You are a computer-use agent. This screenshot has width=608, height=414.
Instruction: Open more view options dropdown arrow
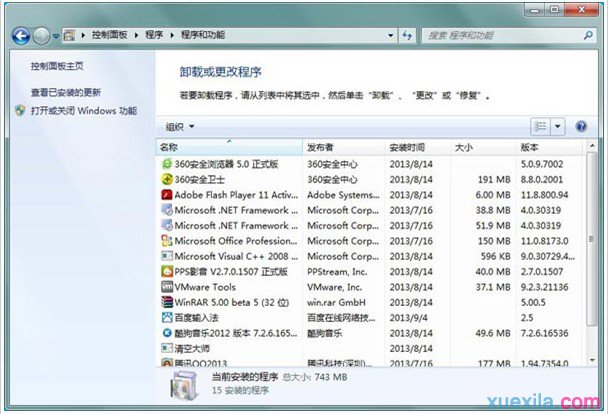click(x=558, y=126)
